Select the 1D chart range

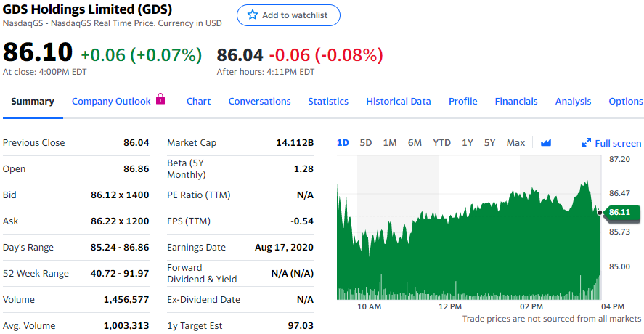pos(343,143)
